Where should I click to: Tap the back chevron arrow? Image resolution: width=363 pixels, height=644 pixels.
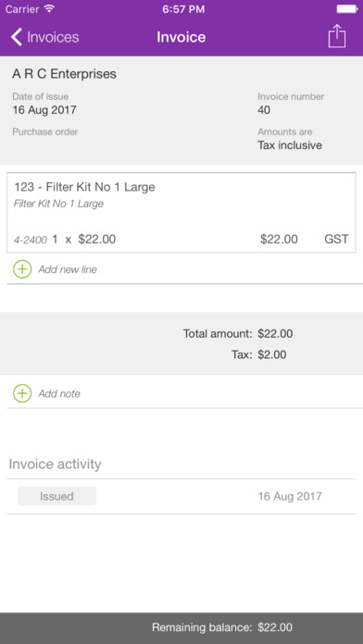pos(17,37)
